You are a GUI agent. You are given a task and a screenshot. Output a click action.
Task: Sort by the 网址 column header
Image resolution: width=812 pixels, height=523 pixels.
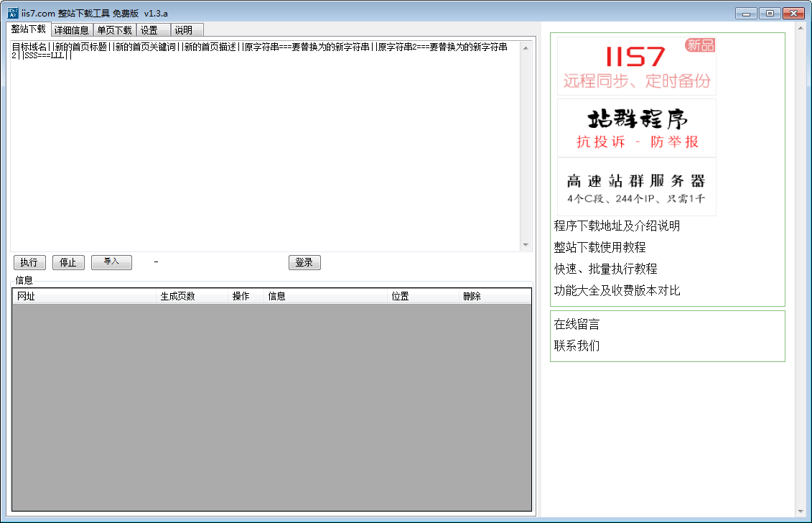click(85, 296)
